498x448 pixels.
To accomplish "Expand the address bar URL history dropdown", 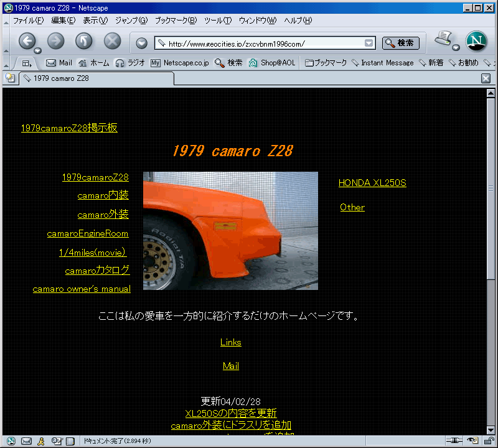I will tap(369, 43).
